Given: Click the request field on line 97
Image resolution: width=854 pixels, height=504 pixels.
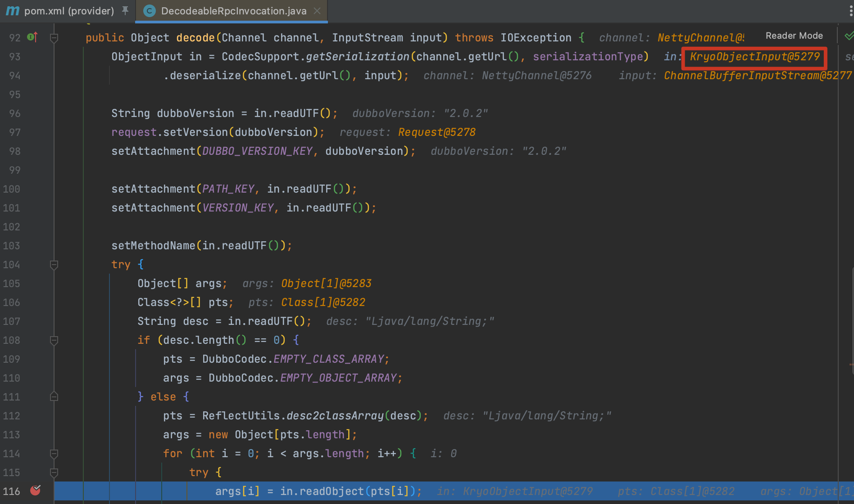Looking at the screenshot, I should pyautogui.click(x=134, y=132).
